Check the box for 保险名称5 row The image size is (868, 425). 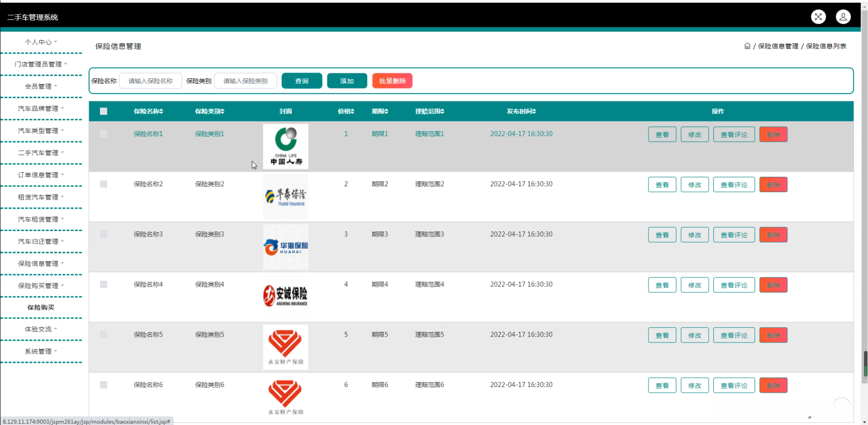click(104, 335)
